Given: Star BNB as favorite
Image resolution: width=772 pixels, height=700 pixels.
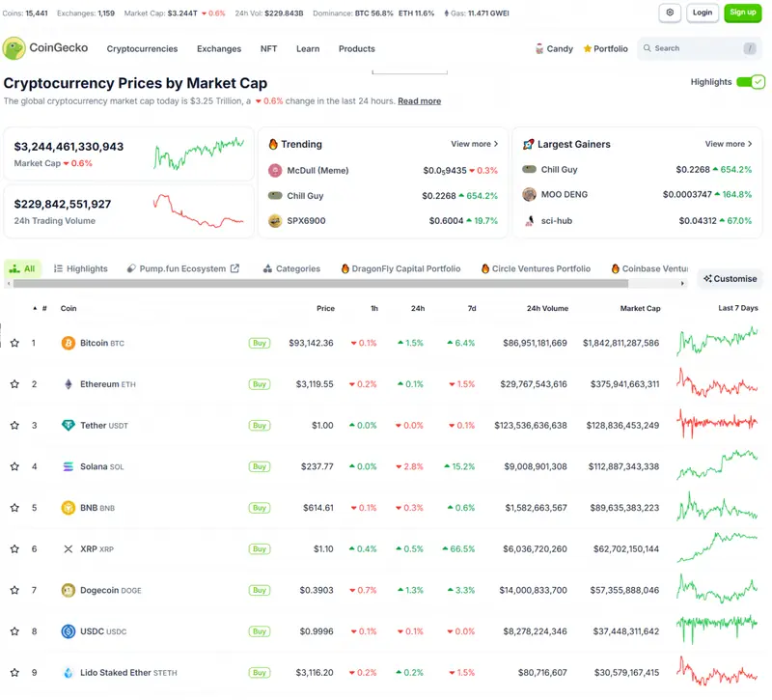Looking at the screenshot, I should point(14,508).
